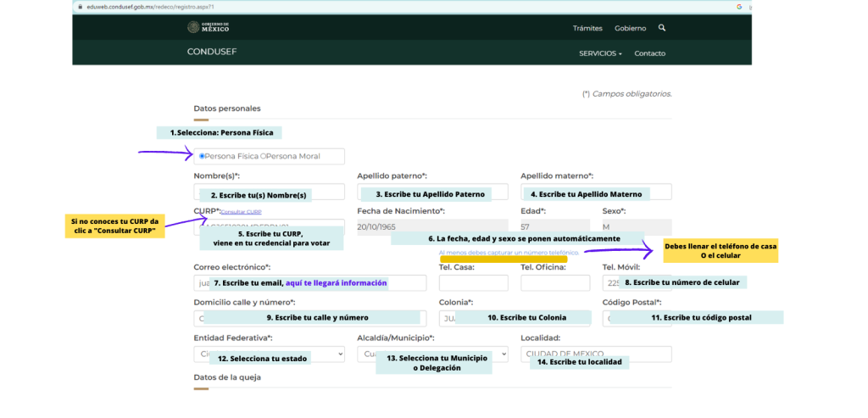The image size is (868, 418).
Task: Open the Gobierno menu item
Action: (630, 28)
